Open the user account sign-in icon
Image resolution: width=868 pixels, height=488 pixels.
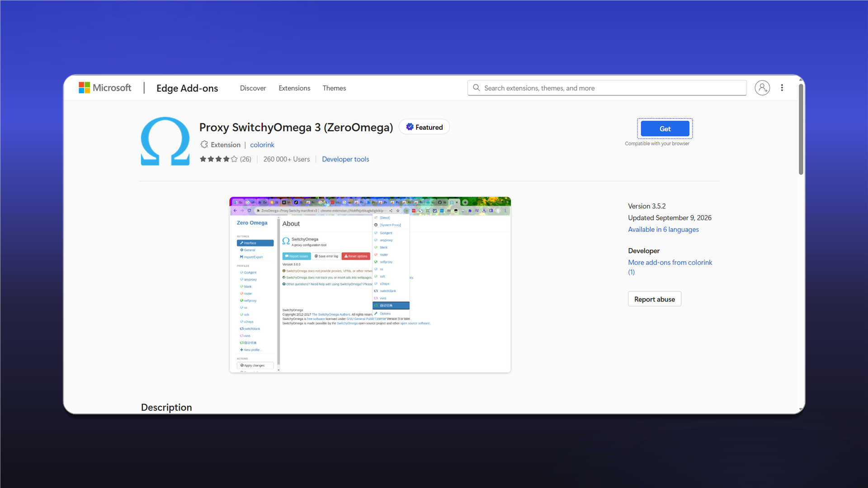click(762, 88)
